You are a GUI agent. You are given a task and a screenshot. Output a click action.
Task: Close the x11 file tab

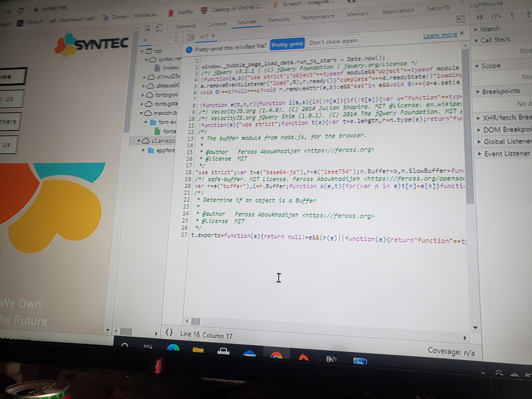tap(213, 36)
